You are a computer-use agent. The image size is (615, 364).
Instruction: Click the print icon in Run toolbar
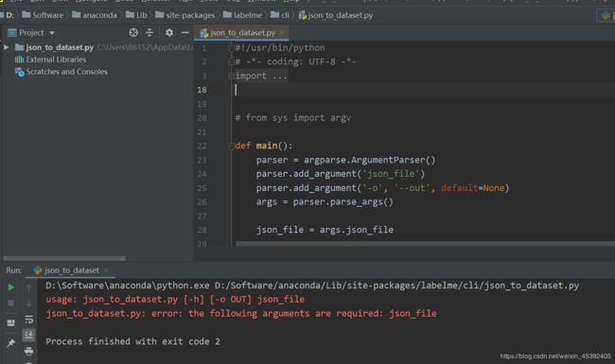[x=28, y=351]
